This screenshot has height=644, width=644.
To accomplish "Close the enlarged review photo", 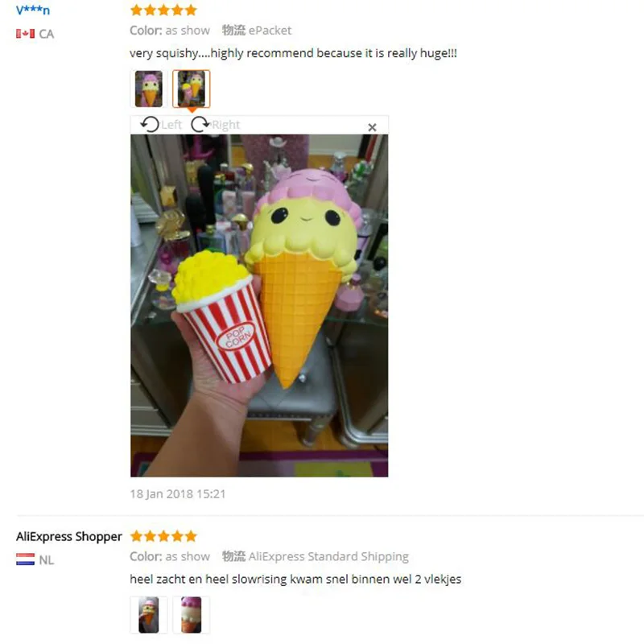I will point(372,127).
